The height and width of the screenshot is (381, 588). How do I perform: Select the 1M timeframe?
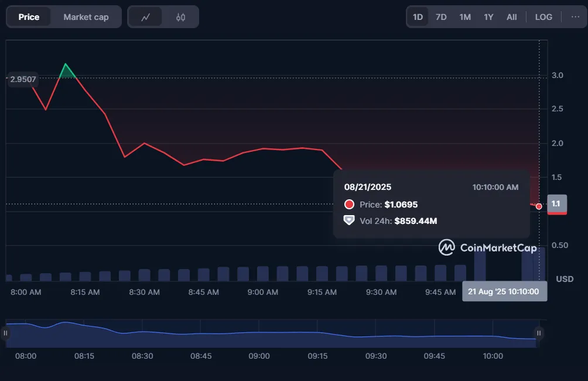[464, 16]
